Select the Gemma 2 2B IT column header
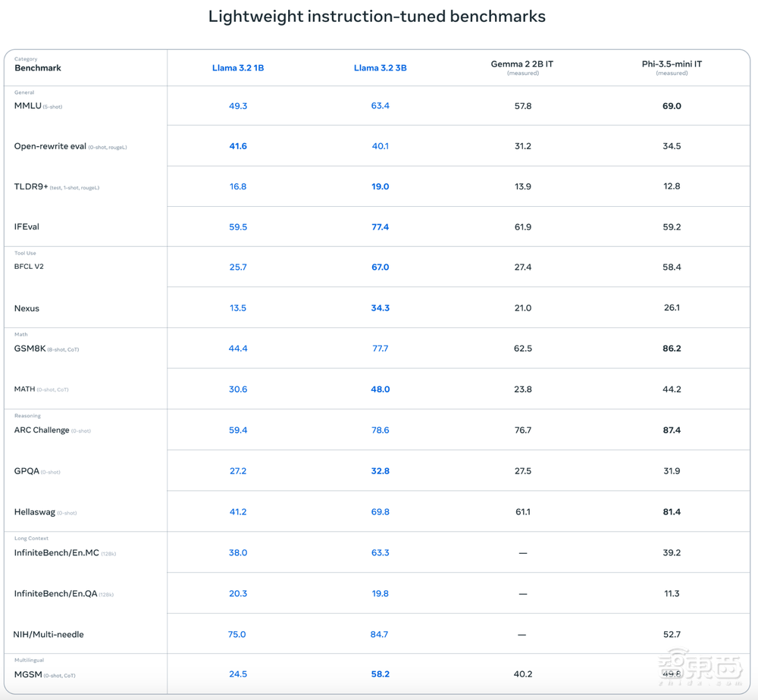 522,64
